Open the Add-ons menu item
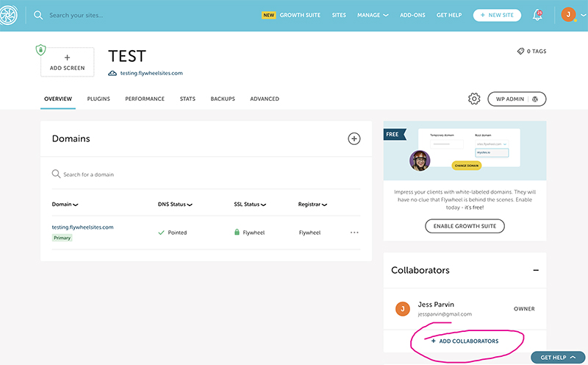 412,15
